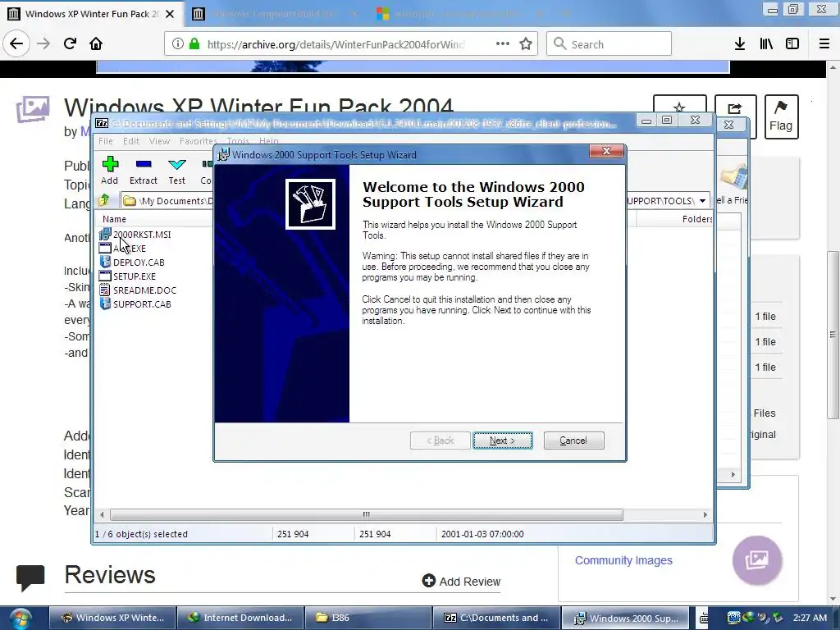Open the Community Images link
The height and width of the screenshot is (630, 840).
tap(623, 560)
